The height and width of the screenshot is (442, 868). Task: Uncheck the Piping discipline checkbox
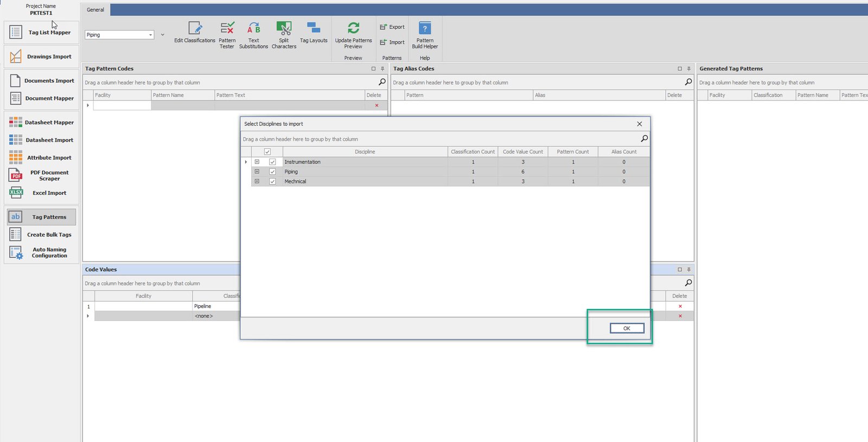coord(272,172)
